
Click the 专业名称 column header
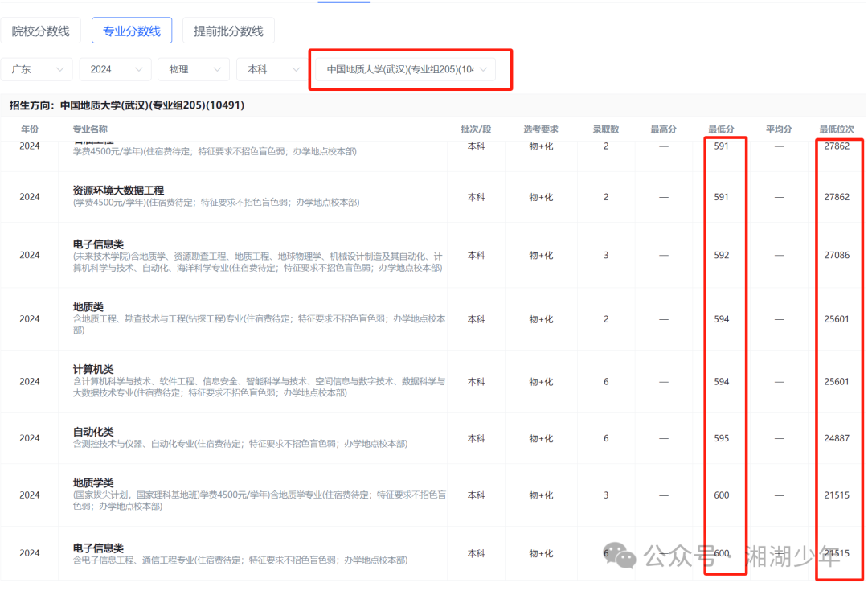point(90,129)
